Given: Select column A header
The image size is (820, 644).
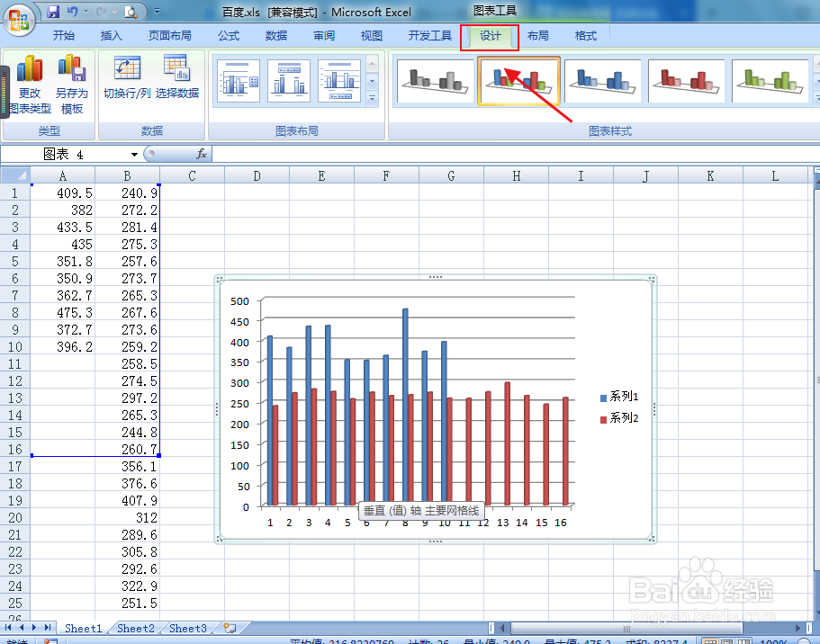Looking at the screenshot, I should (x=63, y=175).
